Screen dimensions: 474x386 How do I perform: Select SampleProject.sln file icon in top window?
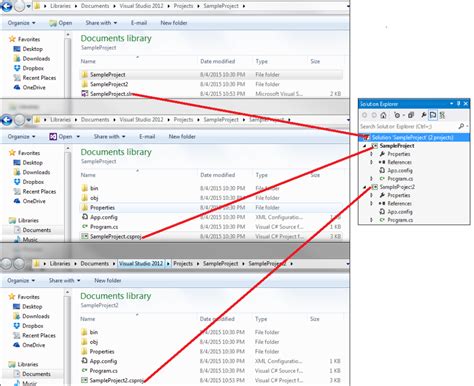(85, 94)
